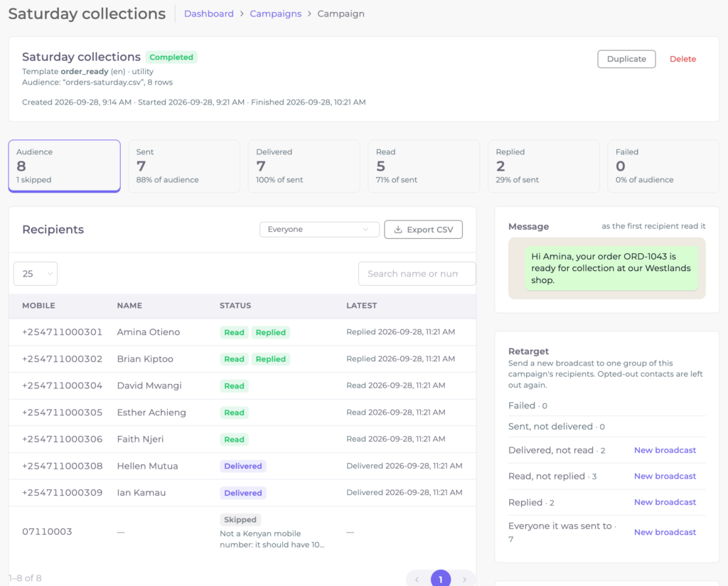Start new broadcast for Replied group
Viewport: 728px width, 586px height.
pyautogui.click(x=665, y=502)
